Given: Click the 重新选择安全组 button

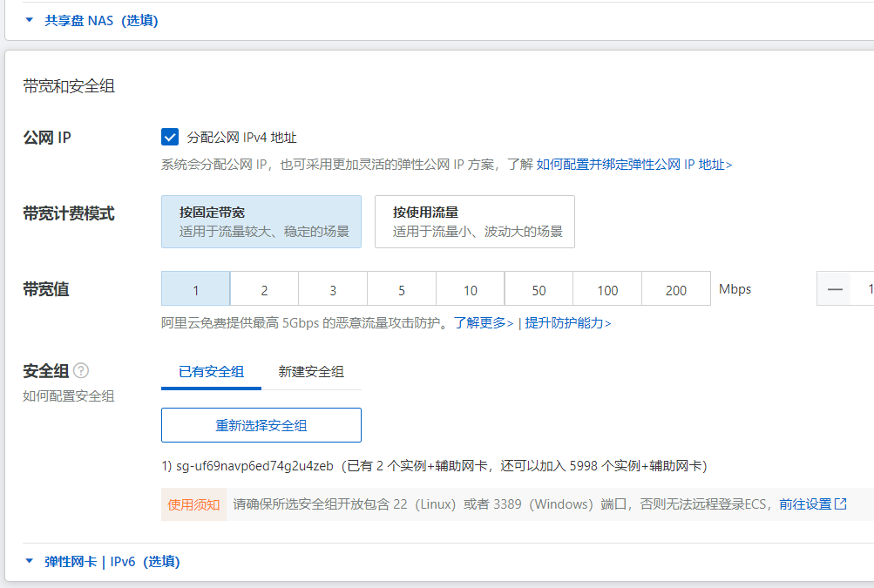Looking at the screenshot, I should point(261,425).
